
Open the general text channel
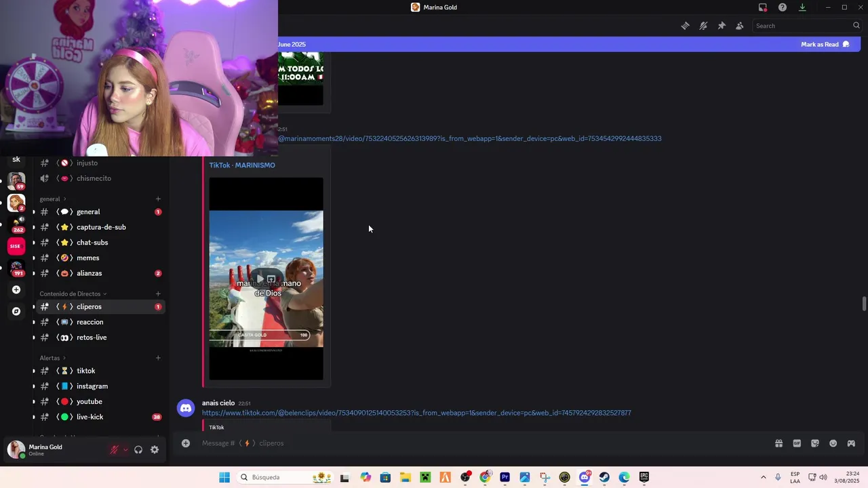click(100, 211)
